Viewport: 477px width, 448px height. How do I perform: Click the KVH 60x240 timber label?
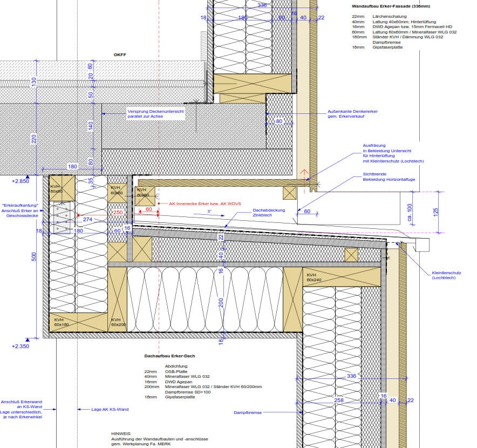click(x=315, y=278)
